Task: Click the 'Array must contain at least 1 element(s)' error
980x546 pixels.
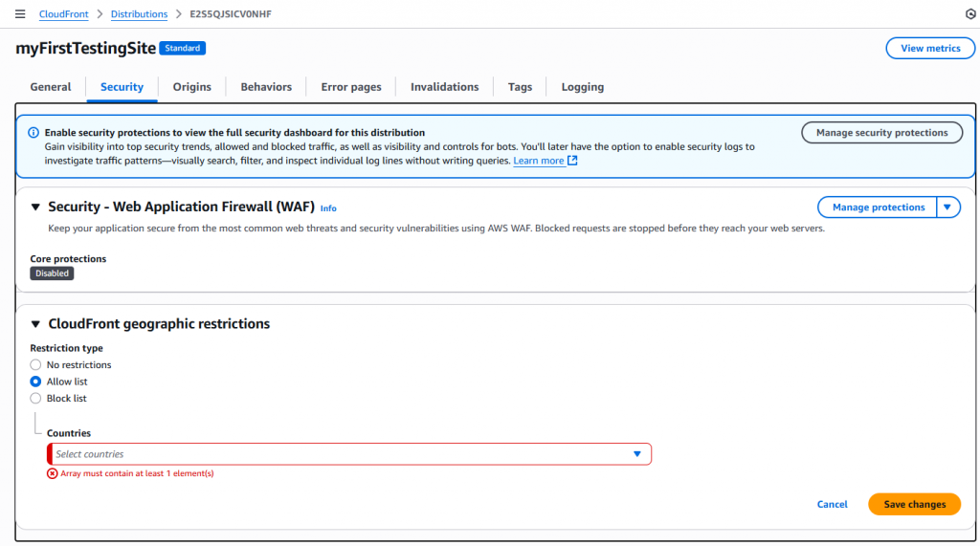Action: 137,473
